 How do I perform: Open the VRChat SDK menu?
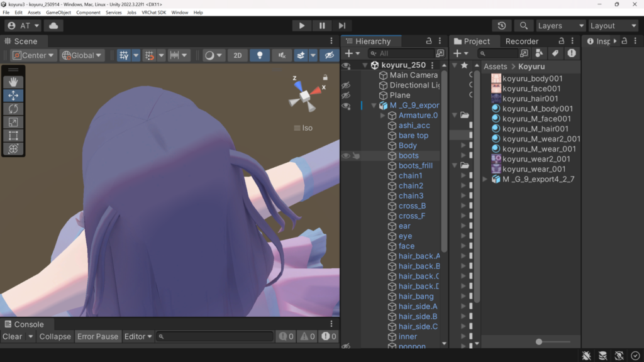[154, 13]
